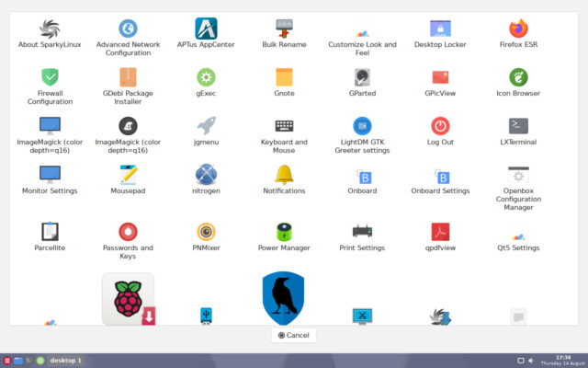
Task: Launch Firefox ESR
Action: [x=518, y=29]
